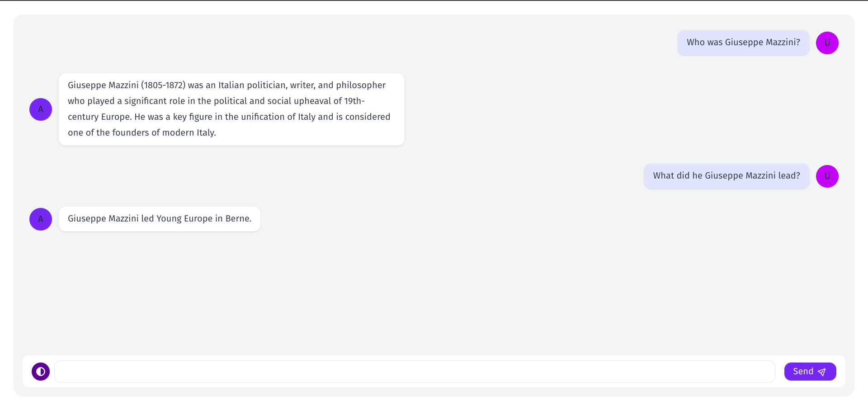Screen dimensions: 868x410
Task: Click the word "led" in the last reply
Action: click(x=147, y=219)
